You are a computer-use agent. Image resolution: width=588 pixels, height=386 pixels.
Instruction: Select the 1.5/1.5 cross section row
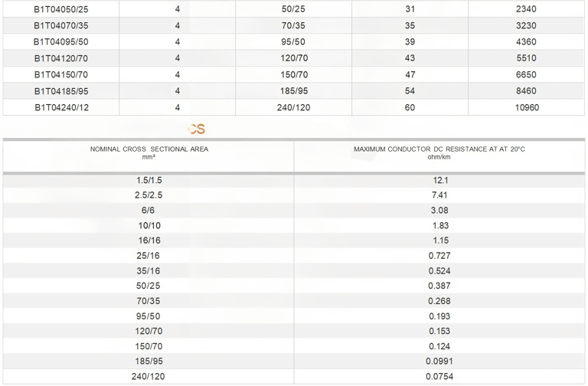(x=149, y=181)
